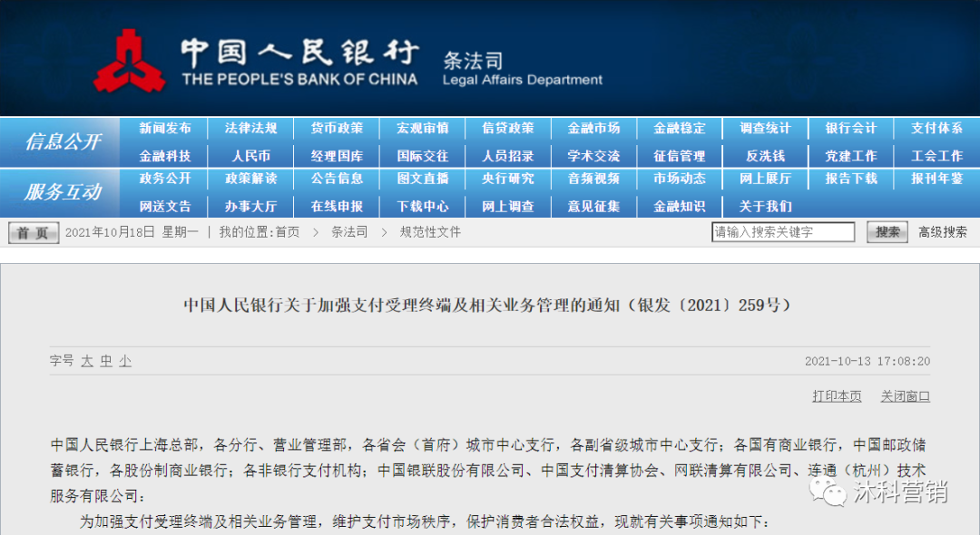Open 经理国库 section

click(336, 155)
